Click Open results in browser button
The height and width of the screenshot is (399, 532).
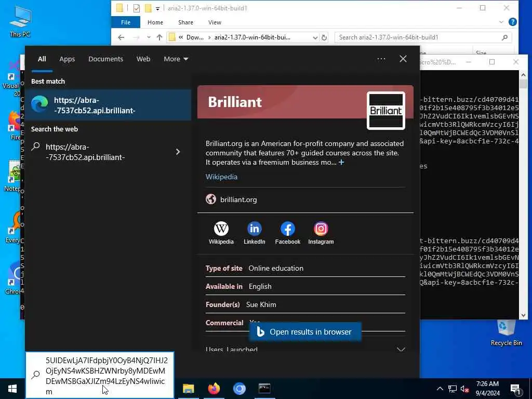click(305, 332)
